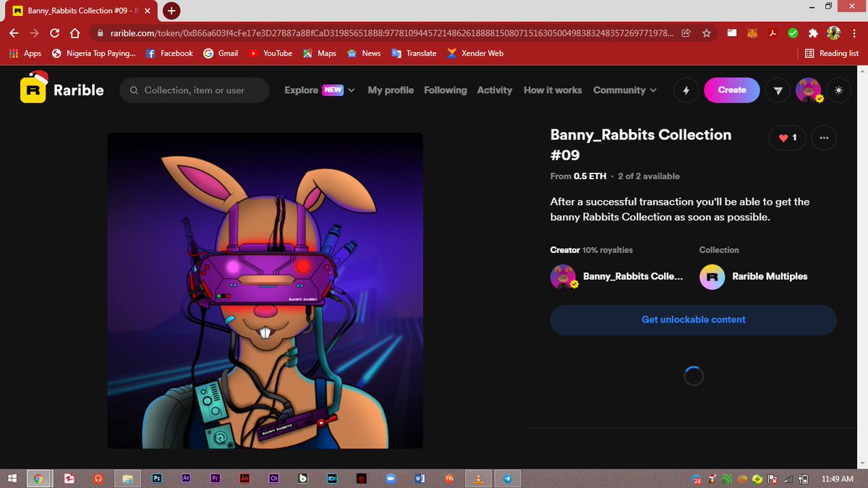The image size is (868, 488).
Task: Click the '0.5 ETH' price text
Action: pyautogui.click(x=590, y=176)
